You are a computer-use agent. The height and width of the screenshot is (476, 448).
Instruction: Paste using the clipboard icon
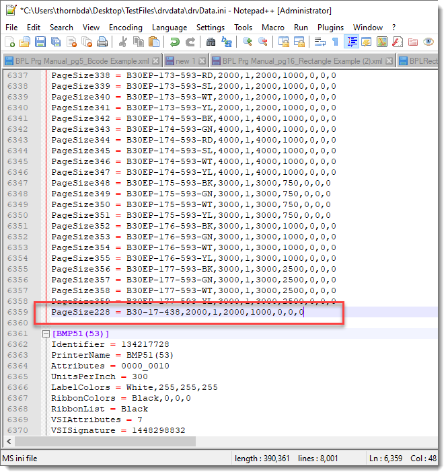click(x=154, y=42)
